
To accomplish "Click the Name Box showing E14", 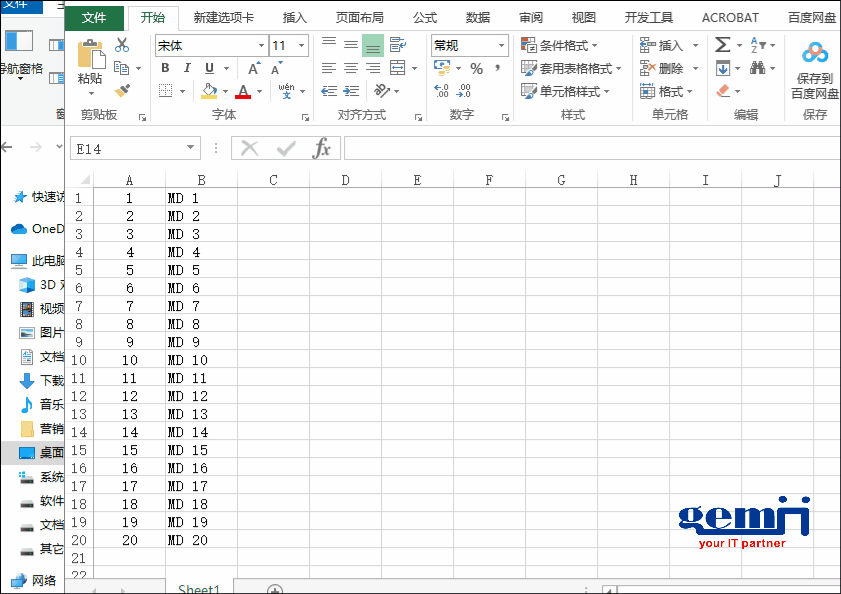I will tap(130, 147).
